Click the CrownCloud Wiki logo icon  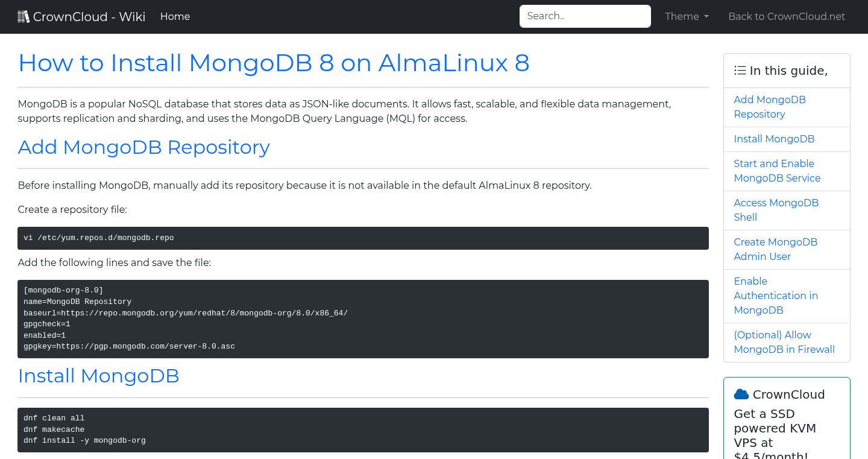23,16
